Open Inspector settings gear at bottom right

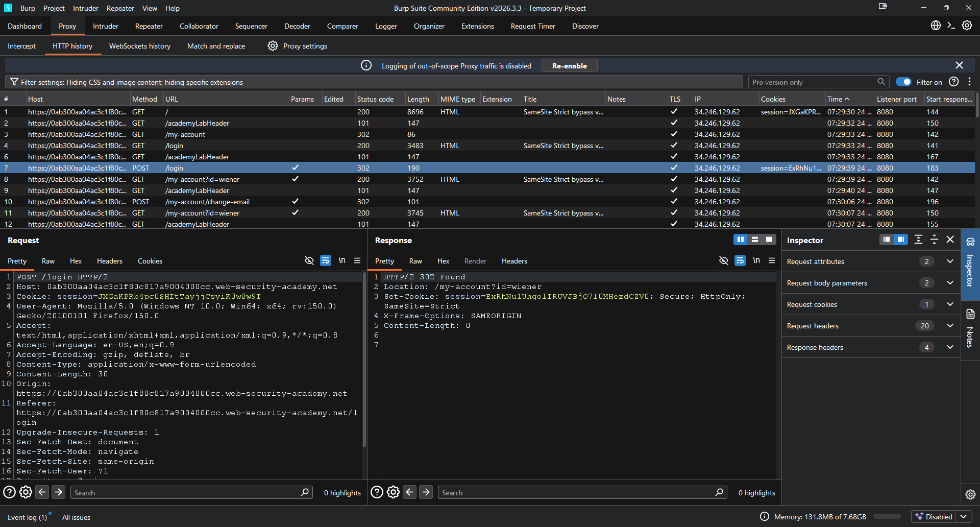tap(970, 494)
